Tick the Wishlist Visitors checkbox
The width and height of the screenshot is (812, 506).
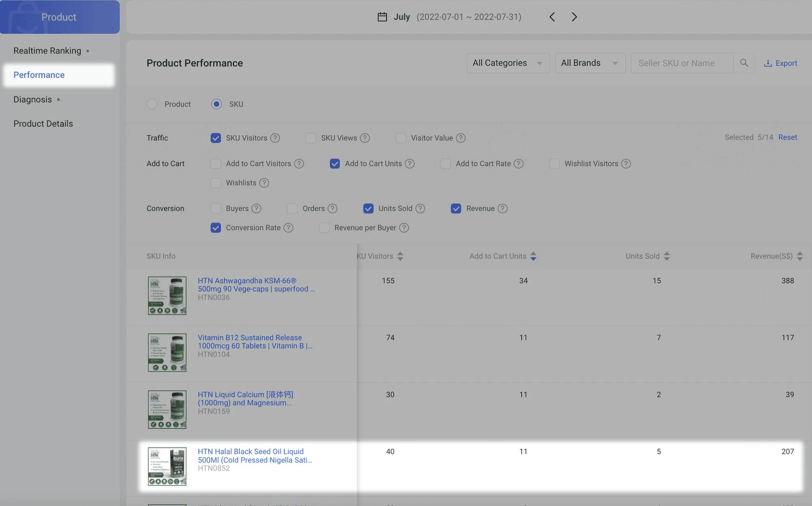pyautogui.click(x=554, y=164)
